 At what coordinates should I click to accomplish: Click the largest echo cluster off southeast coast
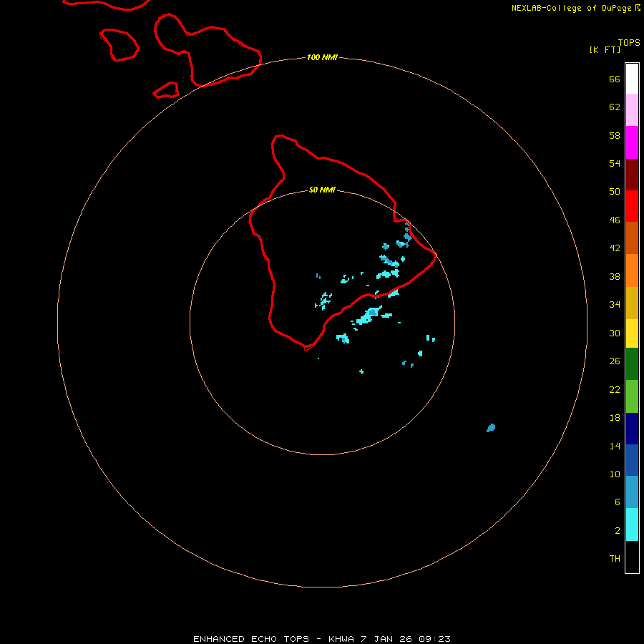click(369, 315)
